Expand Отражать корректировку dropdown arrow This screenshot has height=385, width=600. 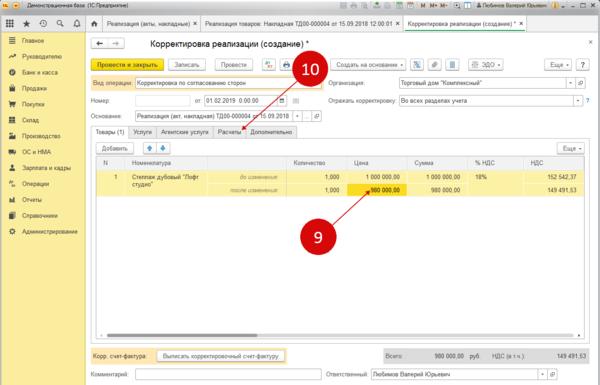(578, 101)
